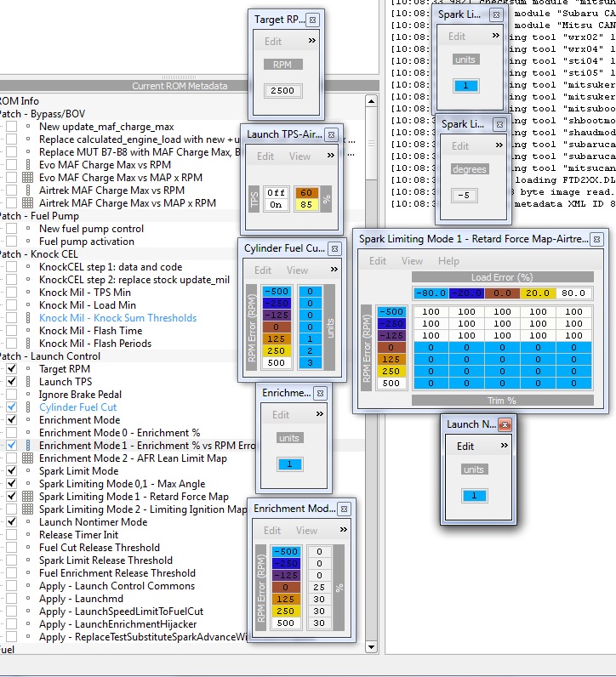616x677 pixels.
Task: Click yellow 20.0 Load Error axis cell
Action: 538,293
